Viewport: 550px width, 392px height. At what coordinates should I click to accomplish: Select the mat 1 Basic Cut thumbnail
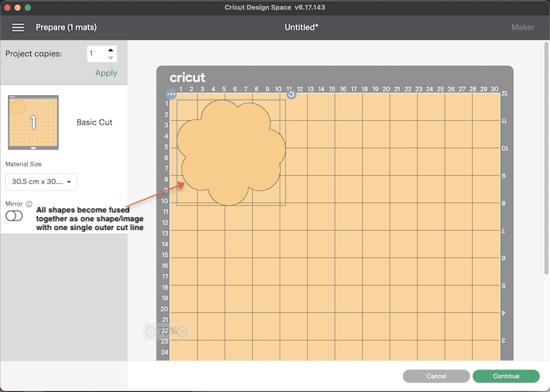[x=33, y=122]
